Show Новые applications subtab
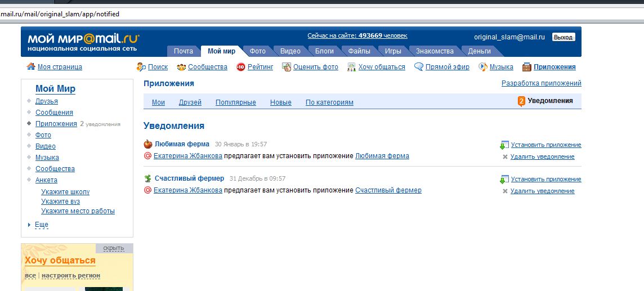Viewport: 644px width, 291px height. coord(281,102)
